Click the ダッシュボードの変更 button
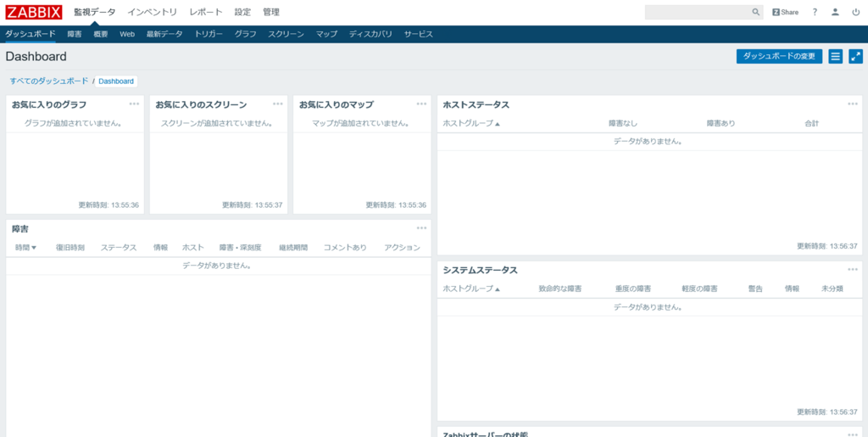The height and width of the screenshot is (437, 868). (779, 56)
